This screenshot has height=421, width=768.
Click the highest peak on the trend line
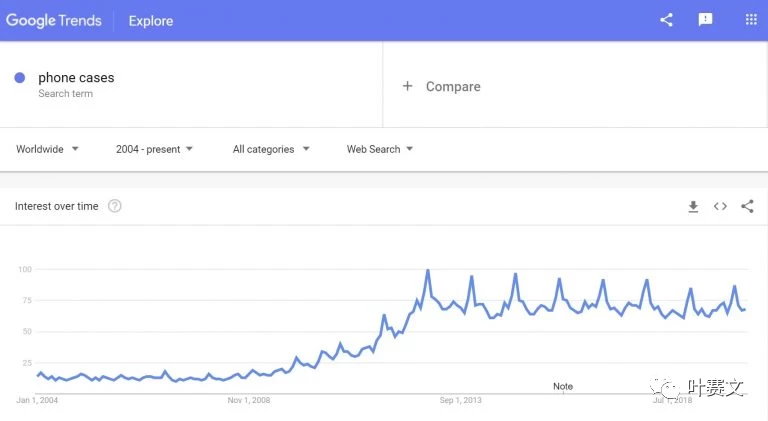pyautogui.click(x=428, y=270)
